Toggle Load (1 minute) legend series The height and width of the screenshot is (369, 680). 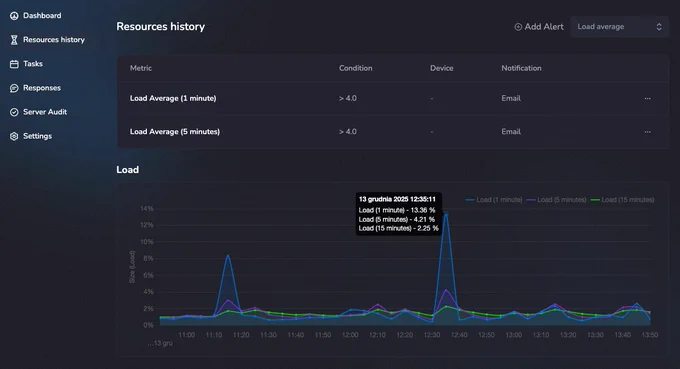click(494, 200)
